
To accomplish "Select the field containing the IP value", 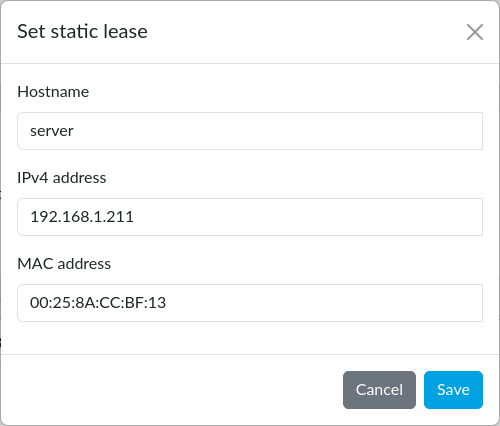I will (x=250, y=217).
